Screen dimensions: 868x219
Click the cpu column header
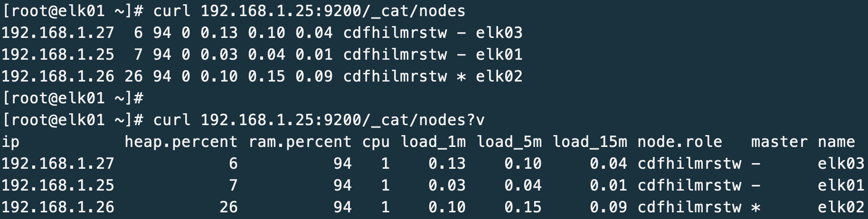376,142
